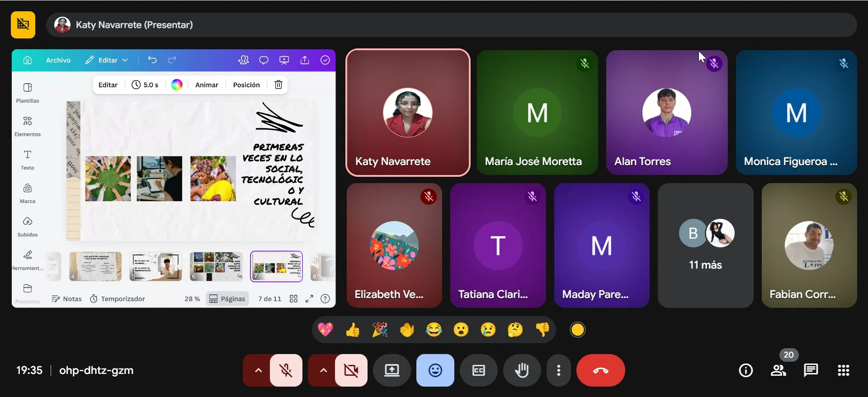Expand camera video settings arrow
868x397 pixels.
pos(323,370)
